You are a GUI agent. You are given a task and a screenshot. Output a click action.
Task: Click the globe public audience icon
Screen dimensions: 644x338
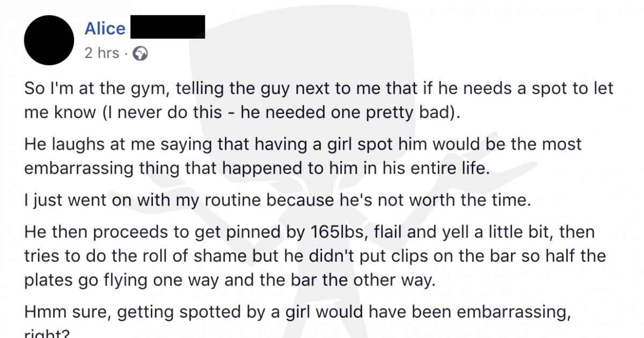coord(140,53)
